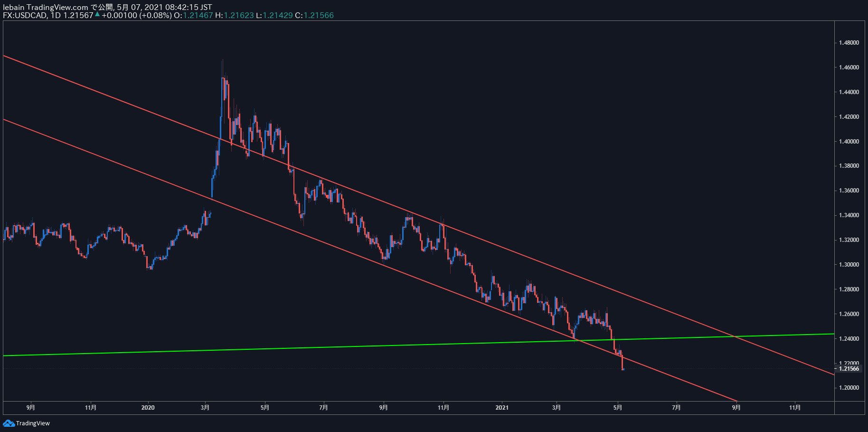Click the 1.48000 price axis label
This screenshot has width=868, height=432.
[x=849, y=43]
